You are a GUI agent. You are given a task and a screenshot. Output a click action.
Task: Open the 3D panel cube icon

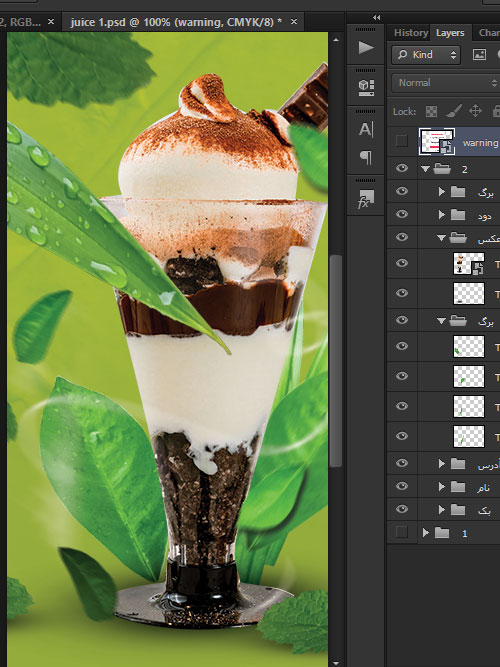pyautogui.click(x=366, y=87)
